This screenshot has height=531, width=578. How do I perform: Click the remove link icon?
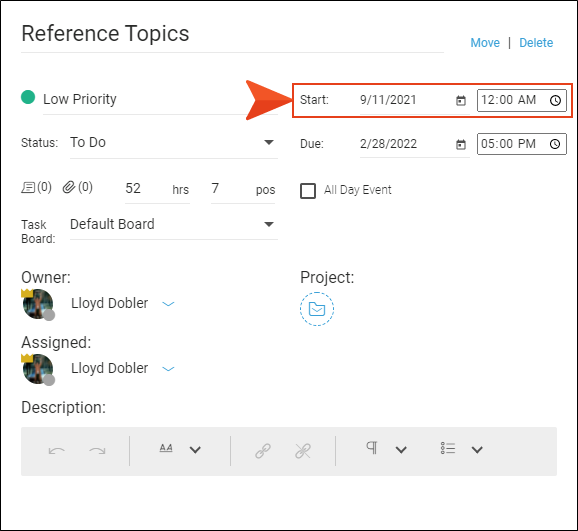point(303,451)
